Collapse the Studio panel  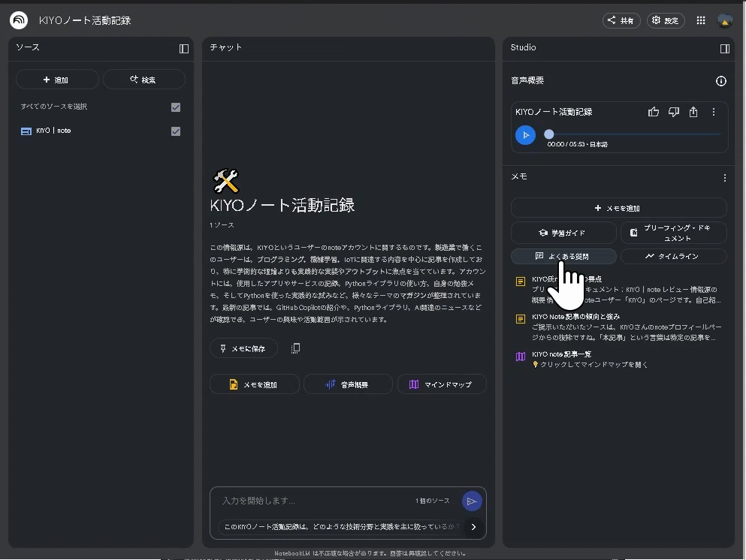coord(725,49)
